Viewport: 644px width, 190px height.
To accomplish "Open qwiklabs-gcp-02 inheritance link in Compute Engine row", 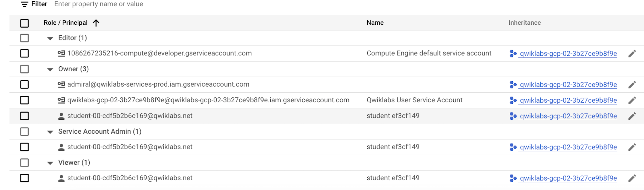I will point(568,54).
